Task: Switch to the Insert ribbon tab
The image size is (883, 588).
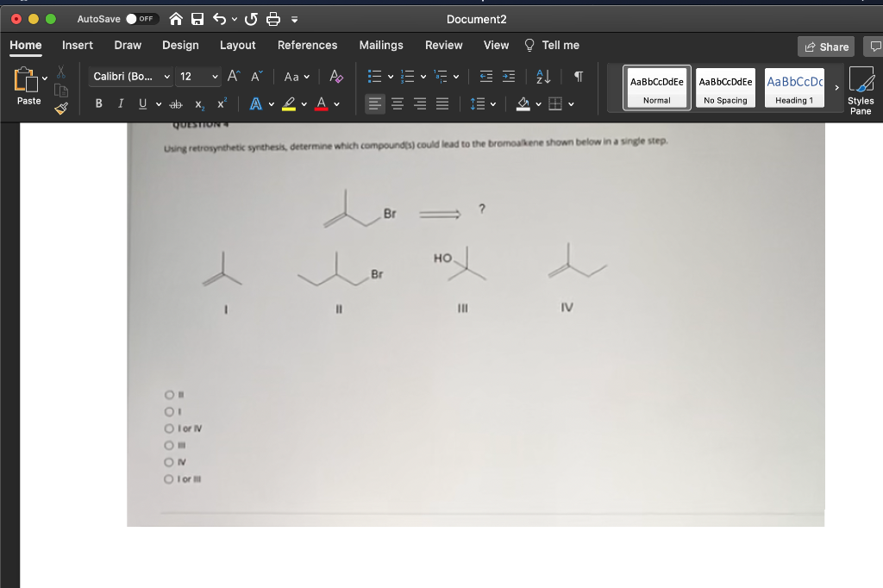Action: [x=78, y=45]
